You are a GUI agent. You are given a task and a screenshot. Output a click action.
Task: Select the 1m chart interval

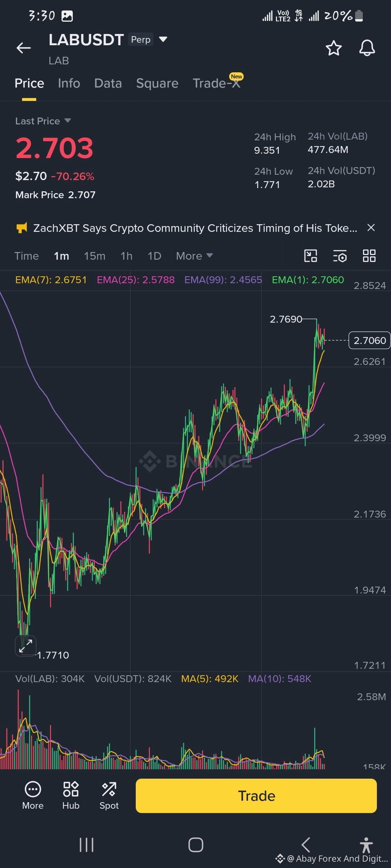[x=62, y=256]
